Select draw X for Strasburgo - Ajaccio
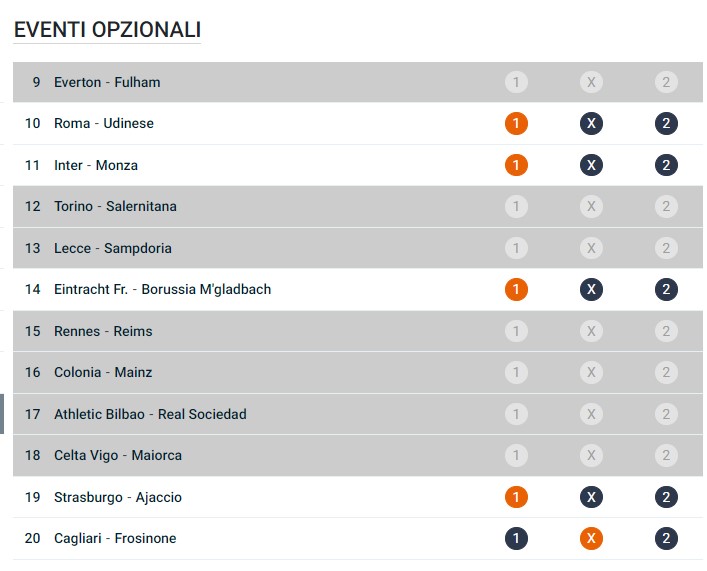This screenshot has width=707, height=571. coord(591,497)
